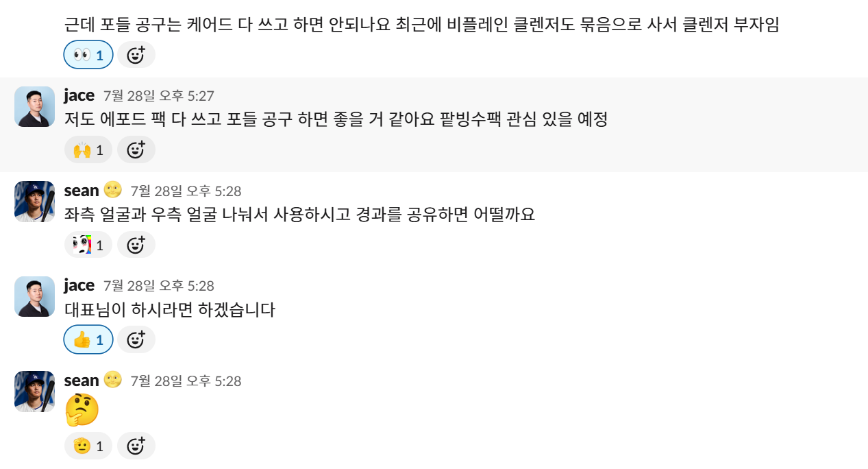Toggle the custom panda reaction on sean's message
Viewport: 868px width, 469px height.
(88, 244)
